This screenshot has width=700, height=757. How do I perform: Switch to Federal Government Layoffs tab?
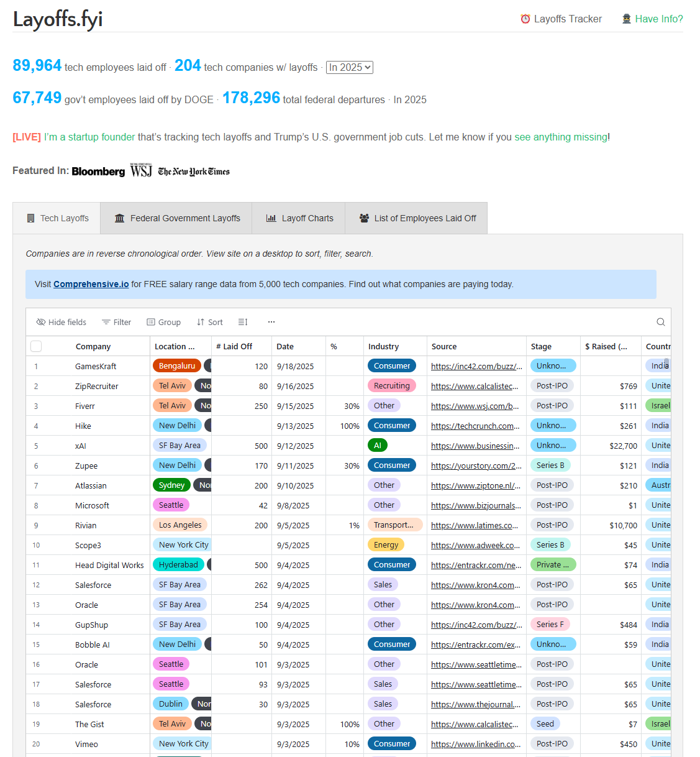tap(177, 218)
